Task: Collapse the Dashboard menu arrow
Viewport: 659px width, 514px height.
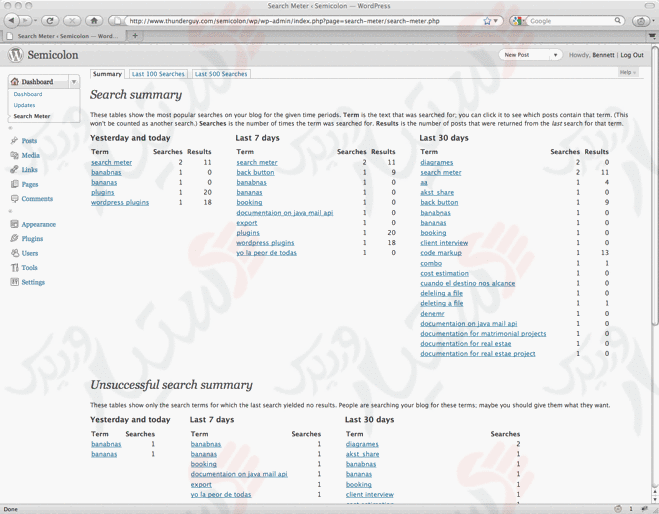Action: (74, 82)
